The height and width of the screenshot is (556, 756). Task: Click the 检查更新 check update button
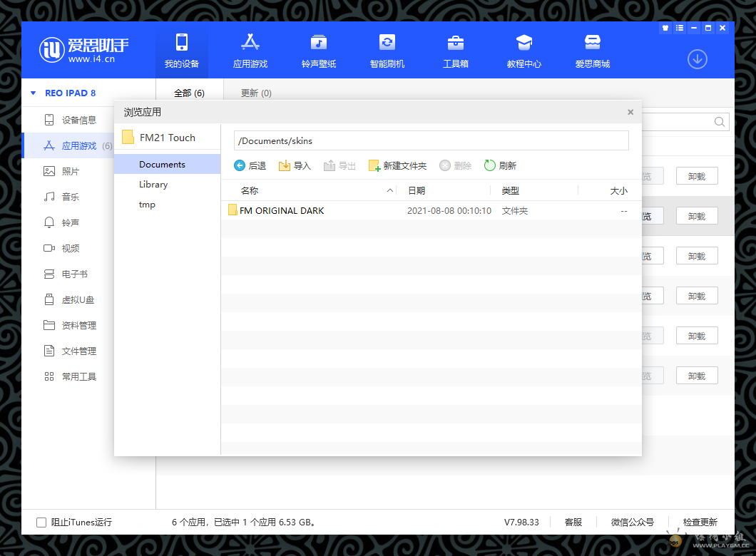coord(700,522)
